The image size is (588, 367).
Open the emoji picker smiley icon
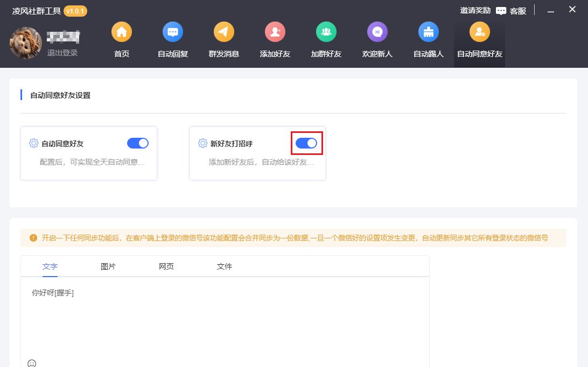coord(32,363)
